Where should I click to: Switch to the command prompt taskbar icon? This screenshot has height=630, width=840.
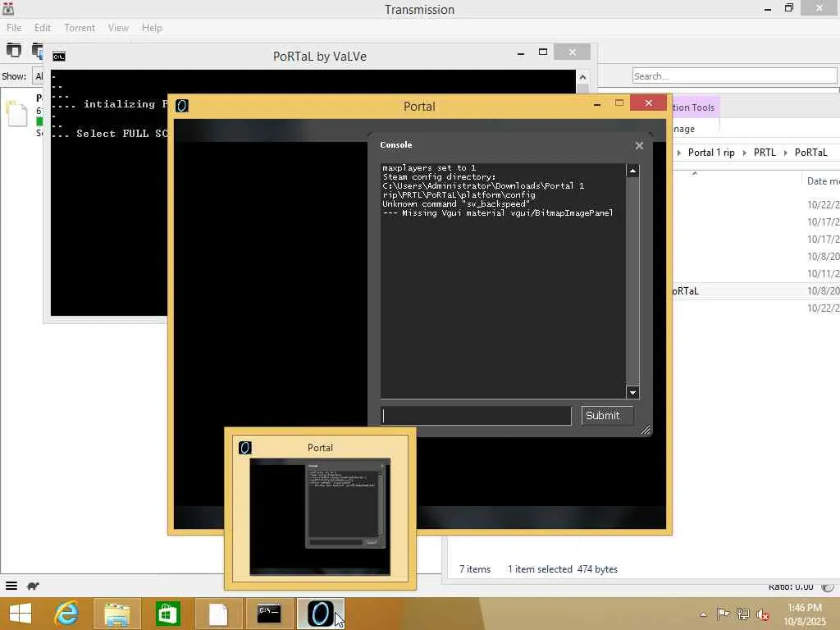click(x=269, y=614)
